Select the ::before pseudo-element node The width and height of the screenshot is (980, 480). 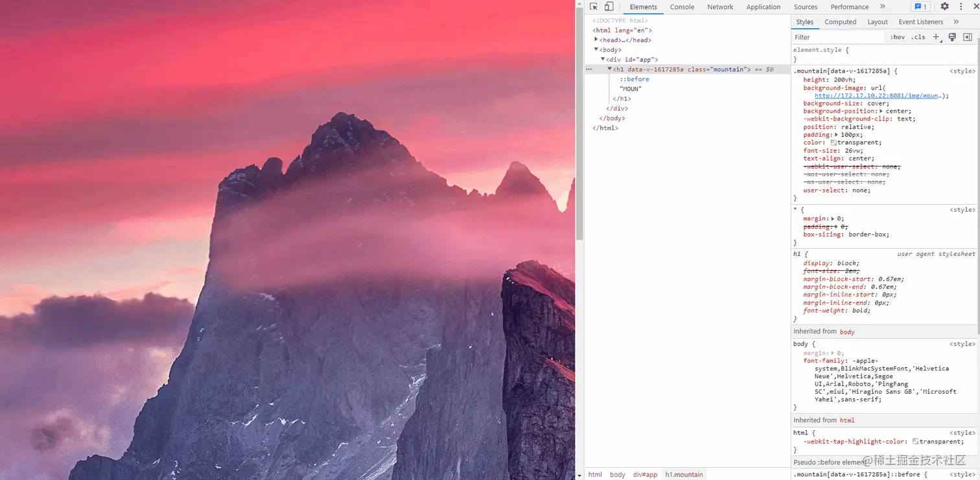635,79
